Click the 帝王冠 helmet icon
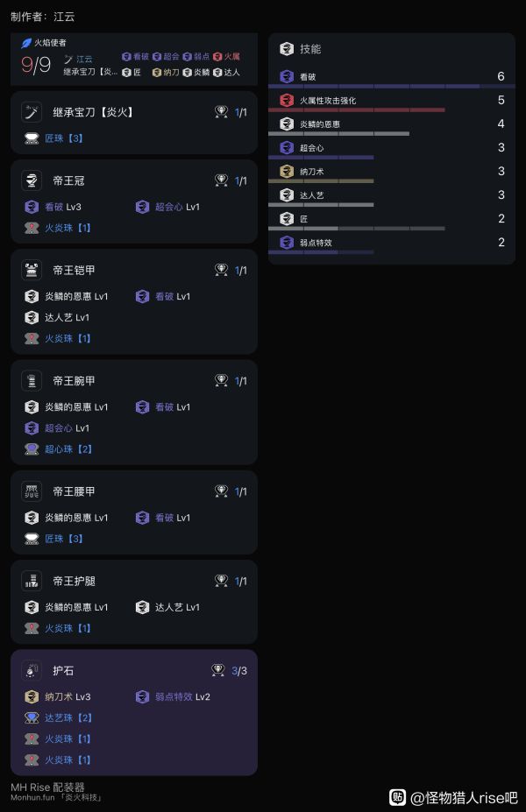This screenshot has width=526, height=812. click(32, 180)
